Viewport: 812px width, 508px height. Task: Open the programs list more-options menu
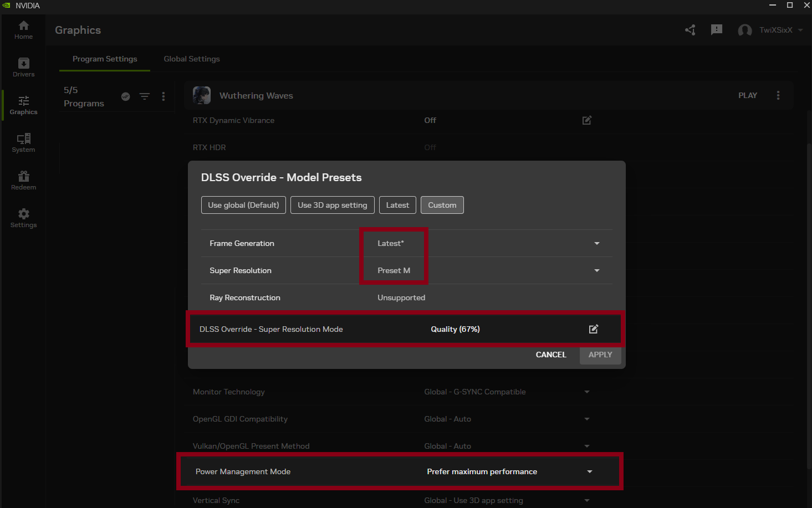(x=164, y=96)
